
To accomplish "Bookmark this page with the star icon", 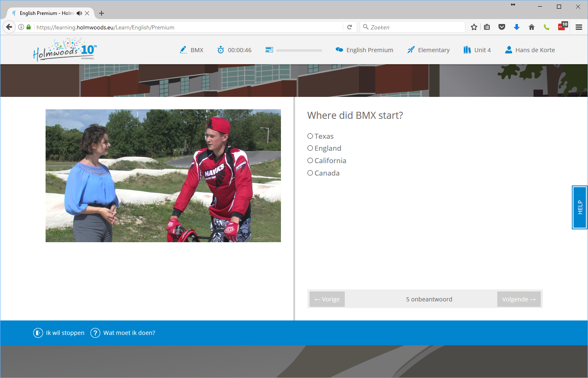I will coord(474,27).
